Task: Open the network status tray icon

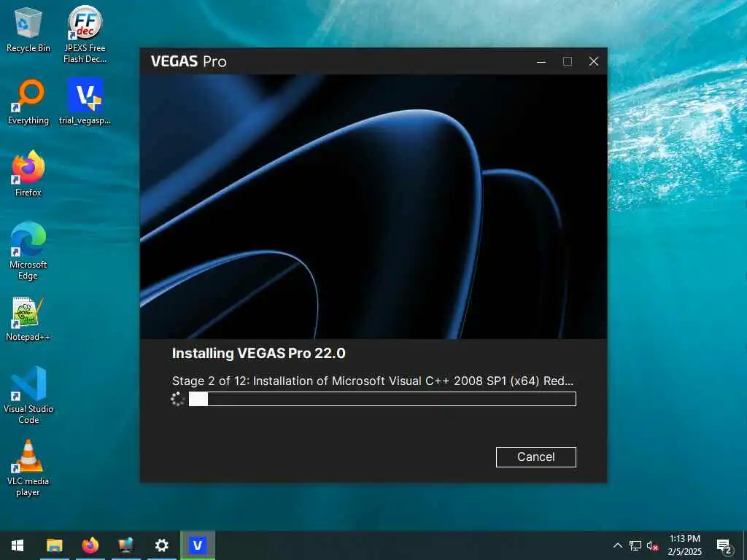Action: pos(635,545)
